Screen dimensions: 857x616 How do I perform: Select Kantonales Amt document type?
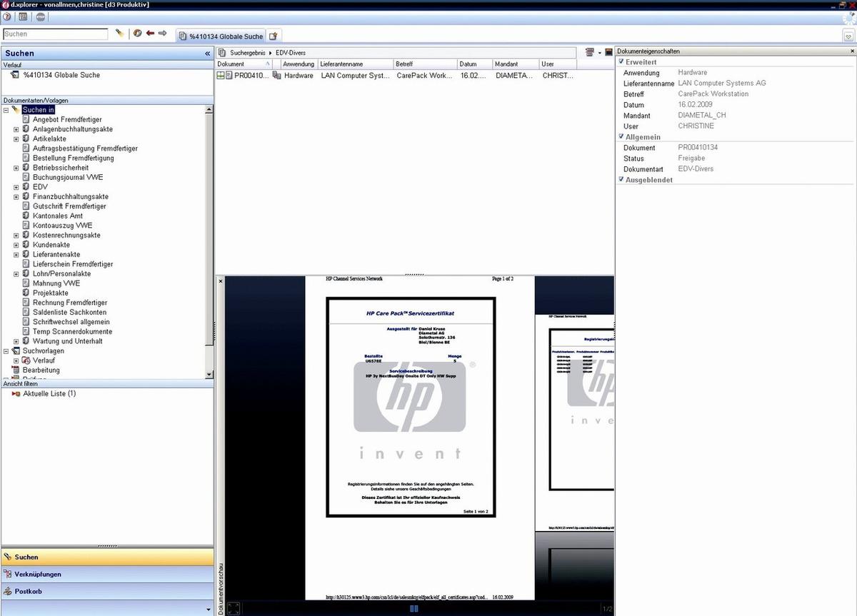[58, 216]
